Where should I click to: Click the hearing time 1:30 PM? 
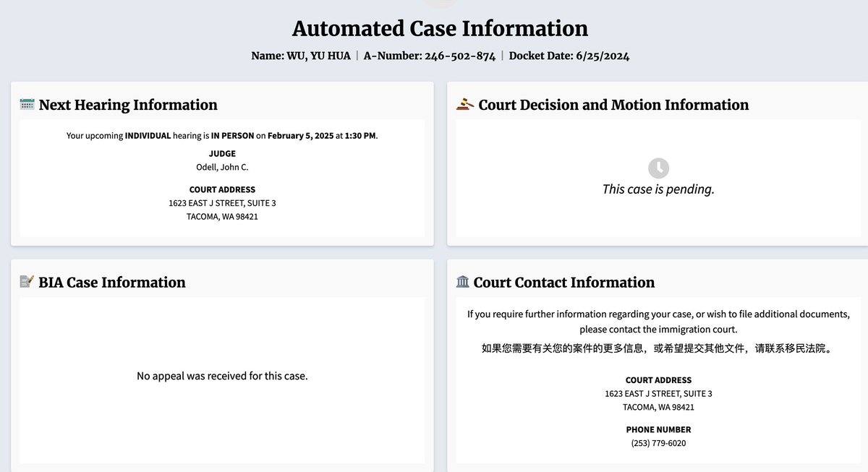360,136
